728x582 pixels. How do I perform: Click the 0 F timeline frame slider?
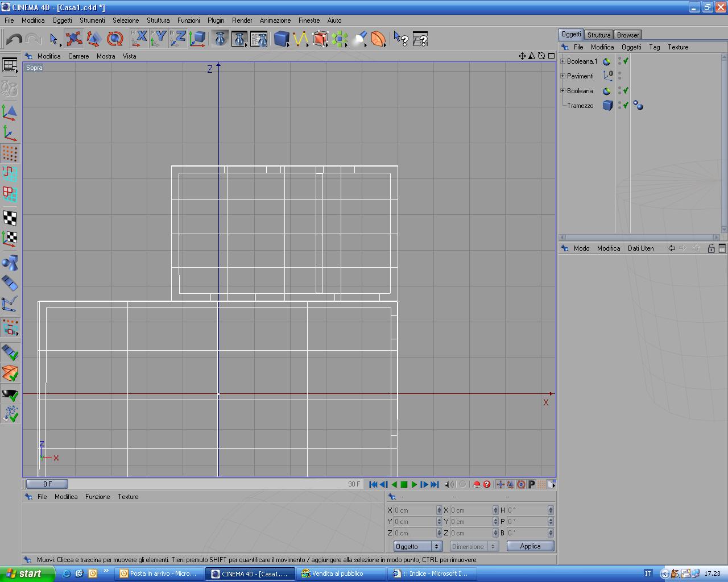(47, 484)
